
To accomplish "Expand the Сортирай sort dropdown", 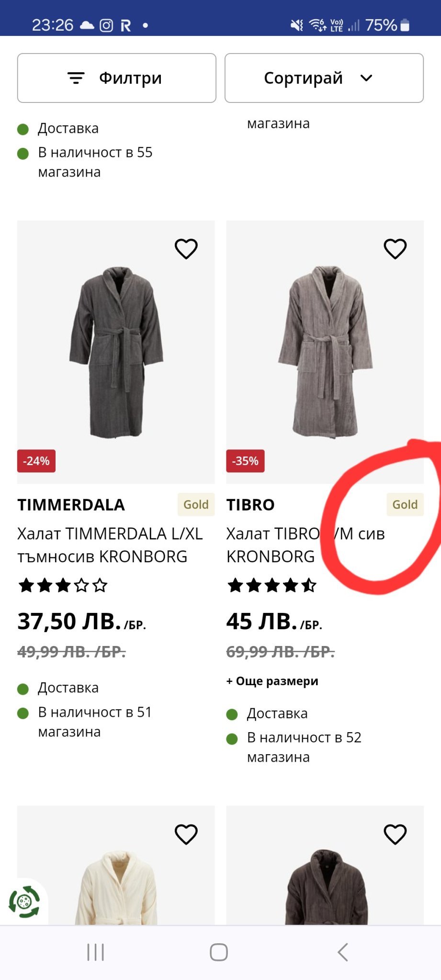I will pos(324,78).
